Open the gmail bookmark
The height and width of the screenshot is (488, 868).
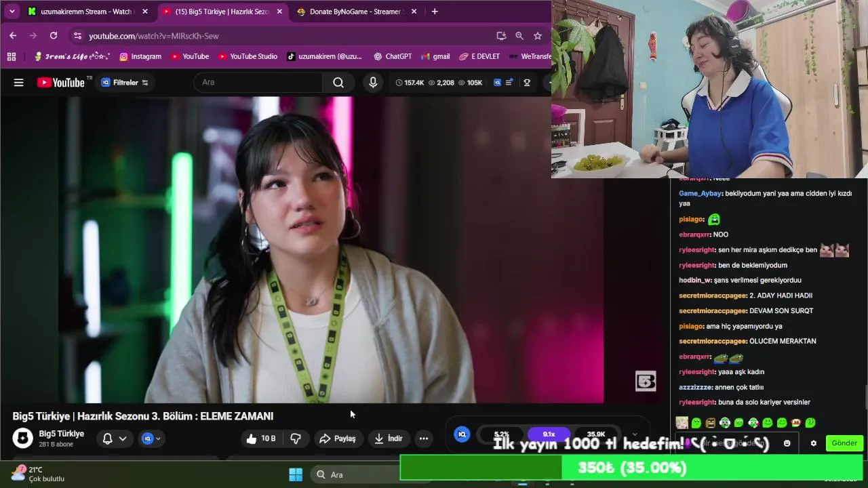(435, 56)
